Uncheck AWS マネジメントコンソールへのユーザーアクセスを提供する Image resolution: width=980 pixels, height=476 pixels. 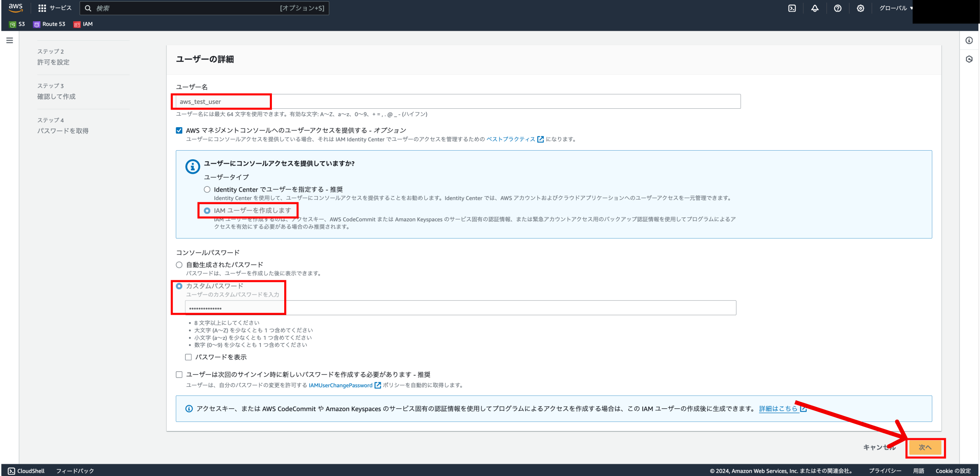tap(179, 130)
